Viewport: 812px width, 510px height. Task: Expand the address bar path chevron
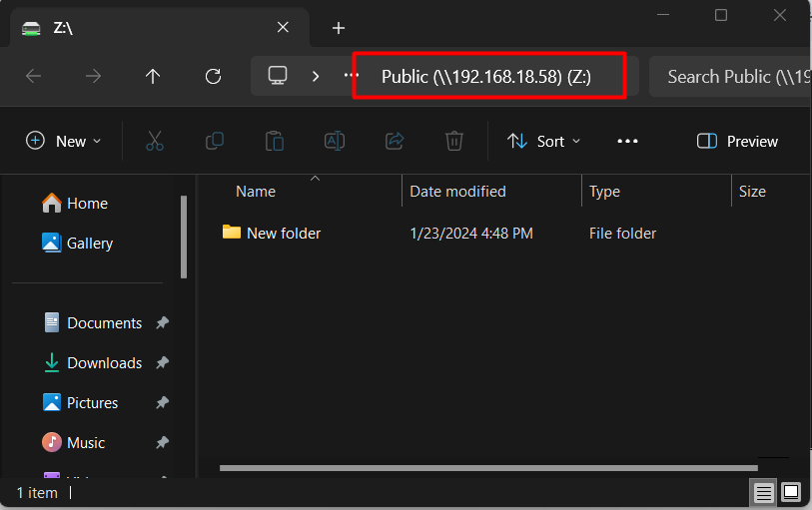[x=316, y=76]
